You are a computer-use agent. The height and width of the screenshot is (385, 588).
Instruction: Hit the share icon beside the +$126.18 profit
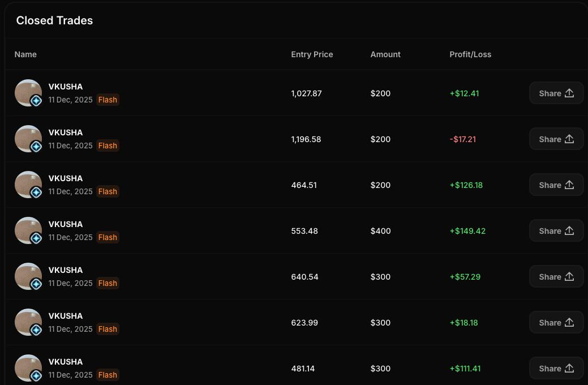(x=569, y=185)
